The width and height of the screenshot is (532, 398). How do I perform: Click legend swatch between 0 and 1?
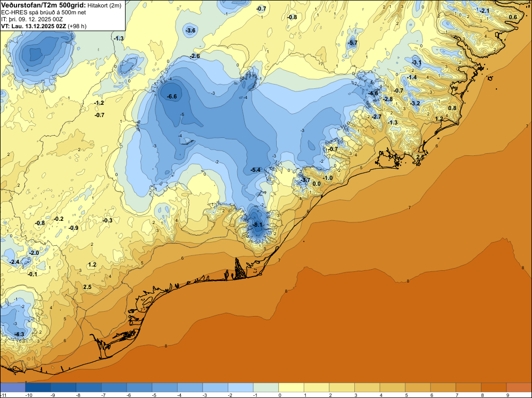(x=292, y=387)
